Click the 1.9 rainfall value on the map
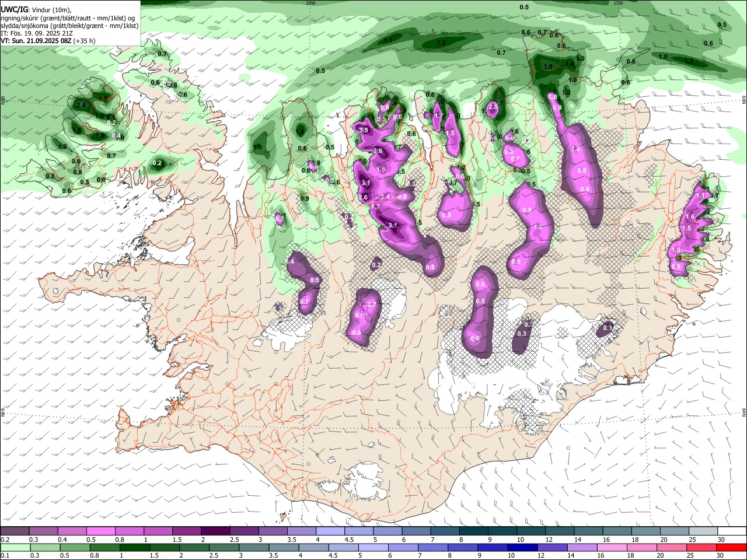 548,67
